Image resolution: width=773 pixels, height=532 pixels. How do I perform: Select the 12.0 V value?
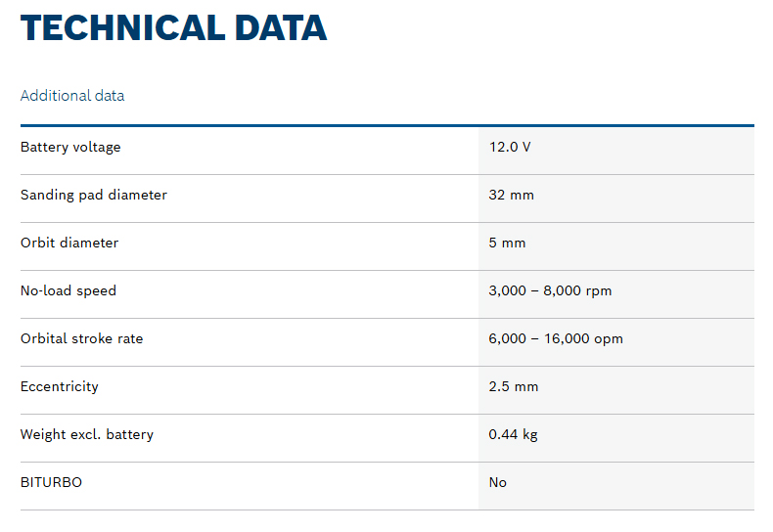click(510, 148)
